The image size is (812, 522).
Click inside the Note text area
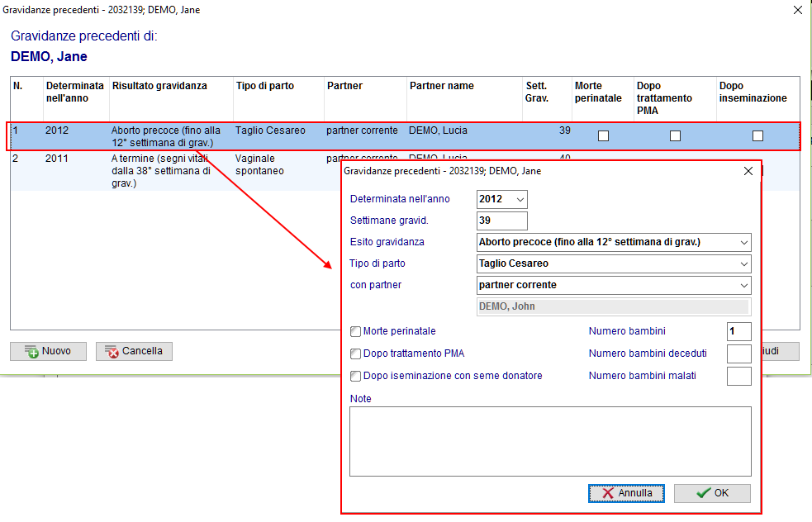point(550,441)
